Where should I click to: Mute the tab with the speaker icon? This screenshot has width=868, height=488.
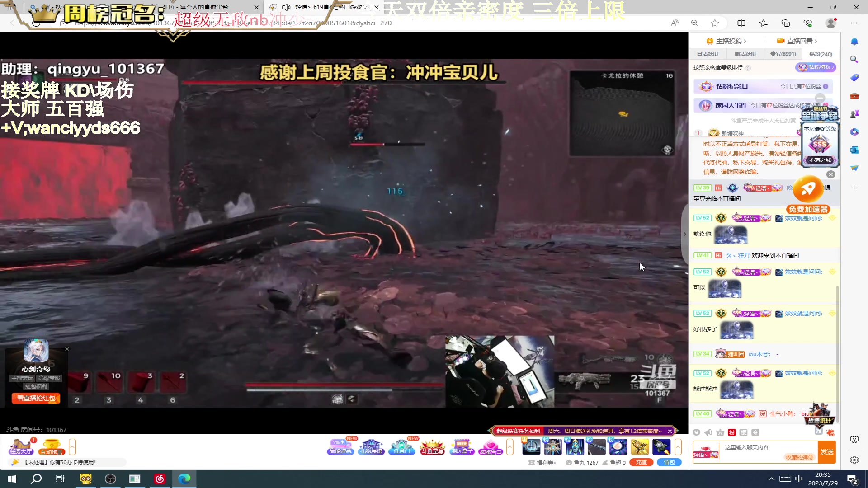(286, 7)
